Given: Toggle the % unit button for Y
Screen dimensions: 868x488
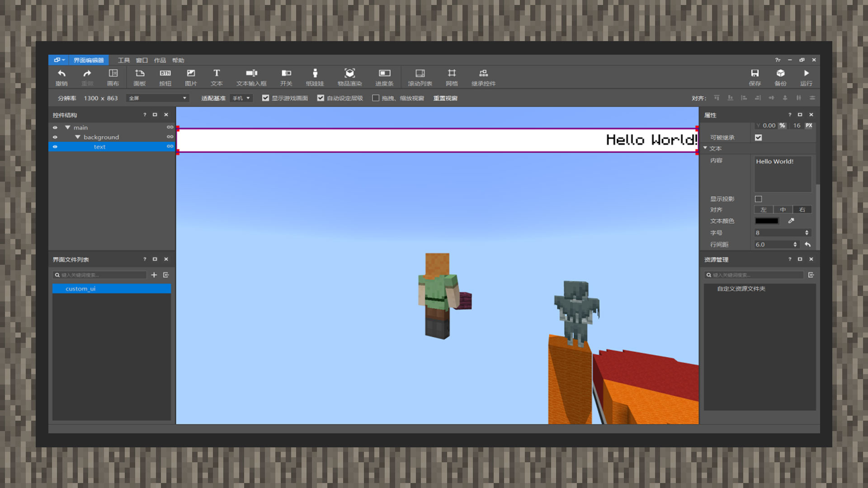Looking at the screenshot, I should [782, 126].
